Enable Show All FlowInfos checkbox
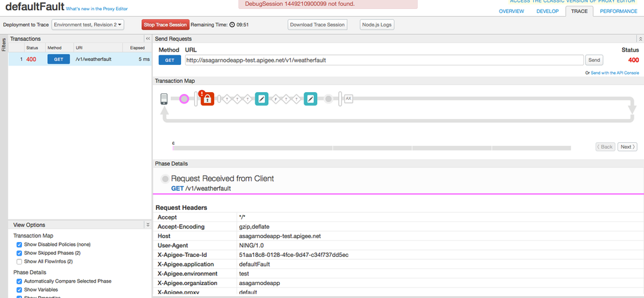Screen dimensions: 644x298 pyautogui.click(x=19, y=261)
